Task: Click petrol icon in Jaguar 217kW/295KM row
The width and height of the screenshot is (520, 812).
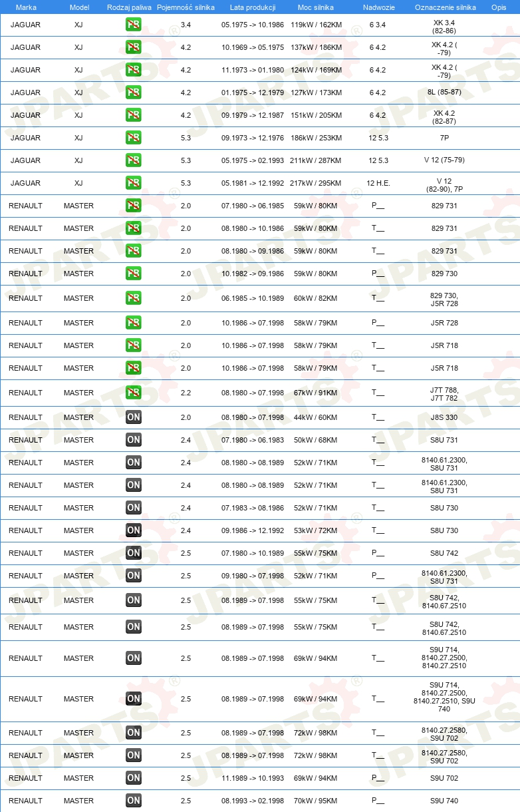Action: [134, 183]
